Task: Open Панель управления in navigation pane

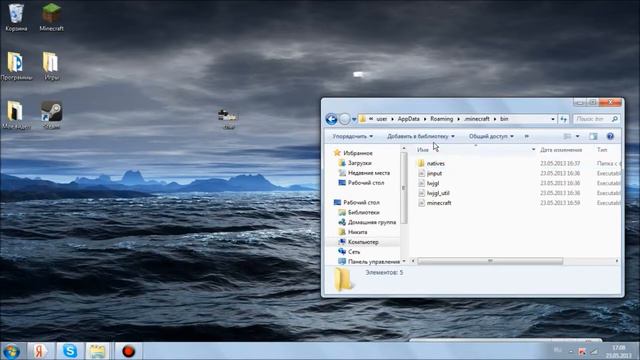Action: (x=374, y=262)
